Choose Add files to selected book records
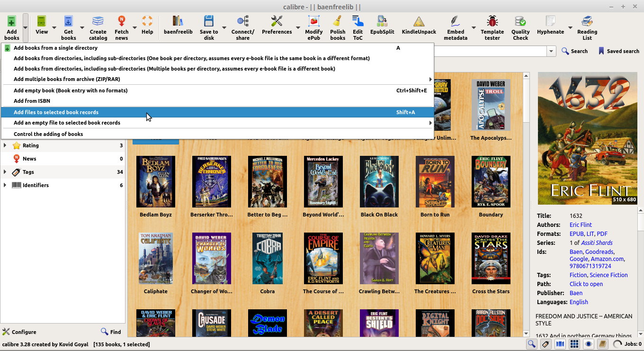 [x=218, y=112]
